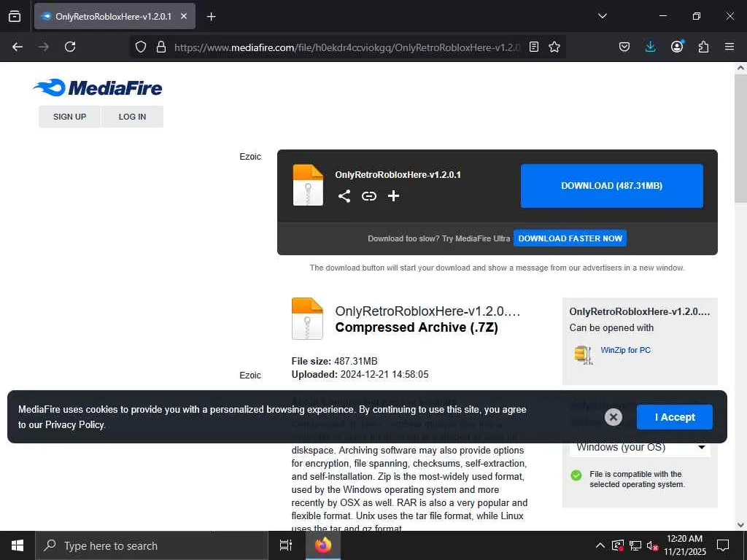The width and height of the screenshot is (747, 560).
Task: Show hidden system tray icons
Action: (x=600, y=545)
